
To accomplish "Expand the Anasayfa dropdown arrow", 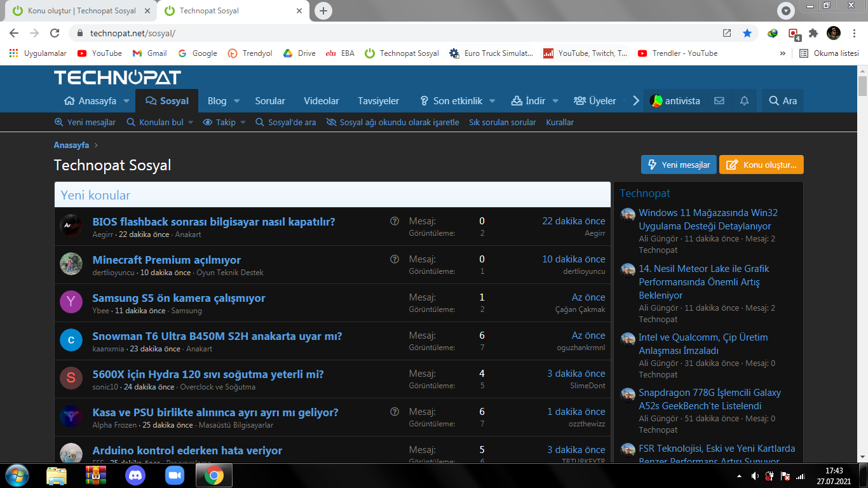I will pos(126,101).
